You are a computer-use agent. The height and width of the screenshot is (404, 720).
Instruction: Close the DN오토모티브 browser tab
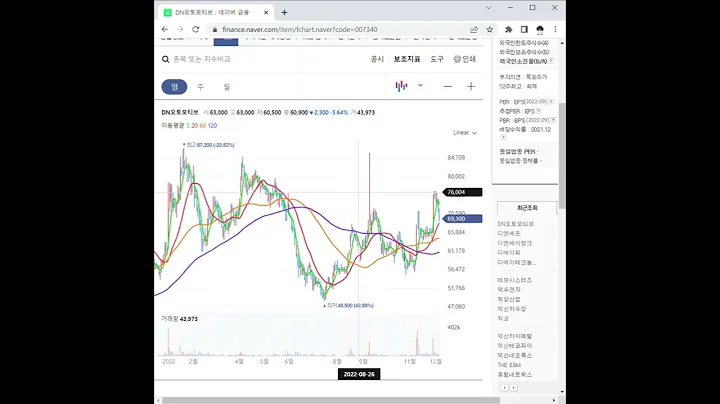(266, 12)
